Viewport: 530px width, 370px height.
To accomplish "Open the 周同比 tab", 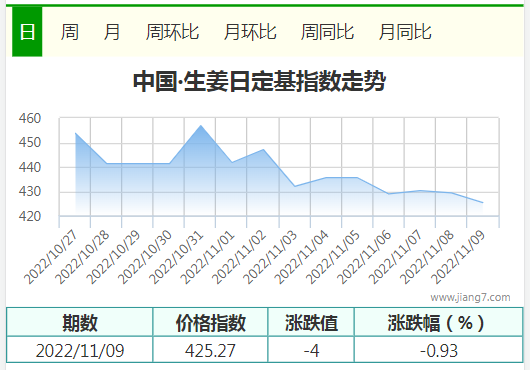I will pyautogui.click(x=328, y=32).
